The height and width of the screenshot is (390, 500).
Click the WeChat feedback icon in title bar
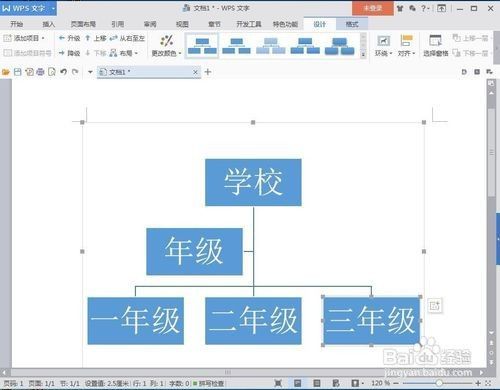coord(412,8)
